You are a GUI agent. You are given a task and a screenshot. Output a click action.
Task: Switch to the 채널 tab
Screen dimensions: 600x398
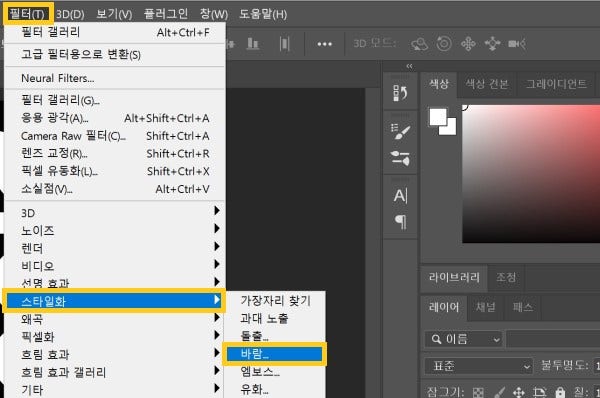(x=486, y=307)
